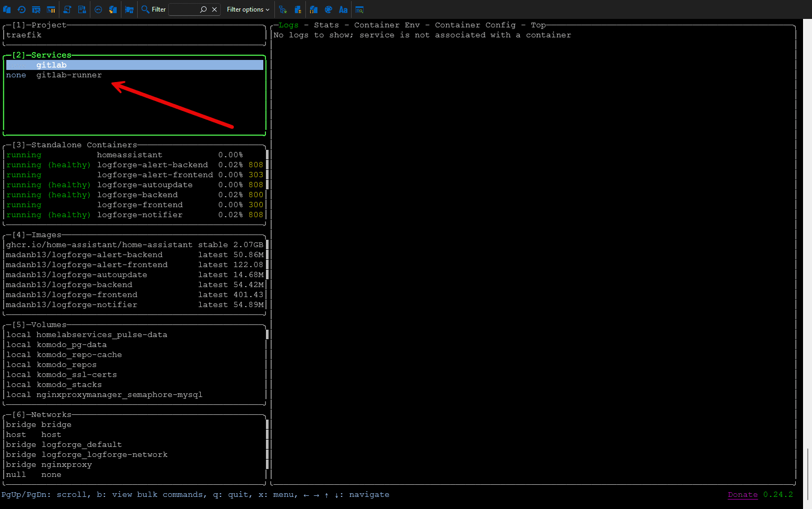
Task: Click the terminal pause icon in toolbar
Action: (x=51, y=9)
